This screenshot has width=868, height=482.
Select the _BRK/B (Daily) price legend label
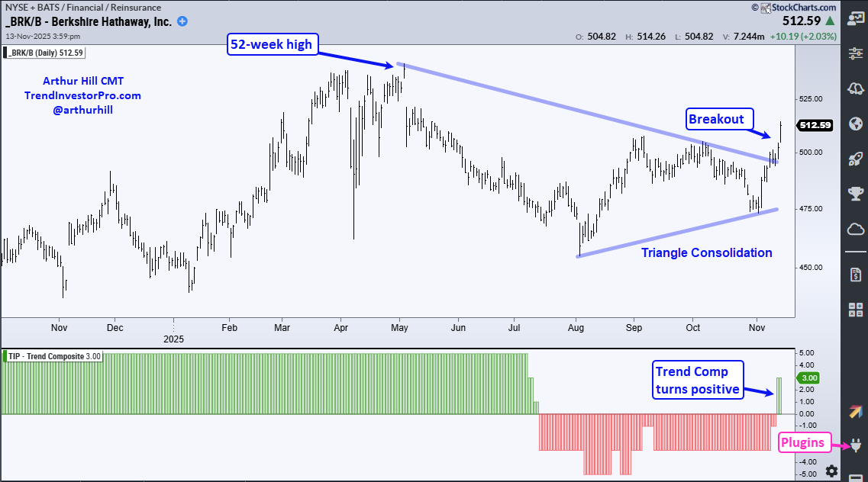pos(47,53)
